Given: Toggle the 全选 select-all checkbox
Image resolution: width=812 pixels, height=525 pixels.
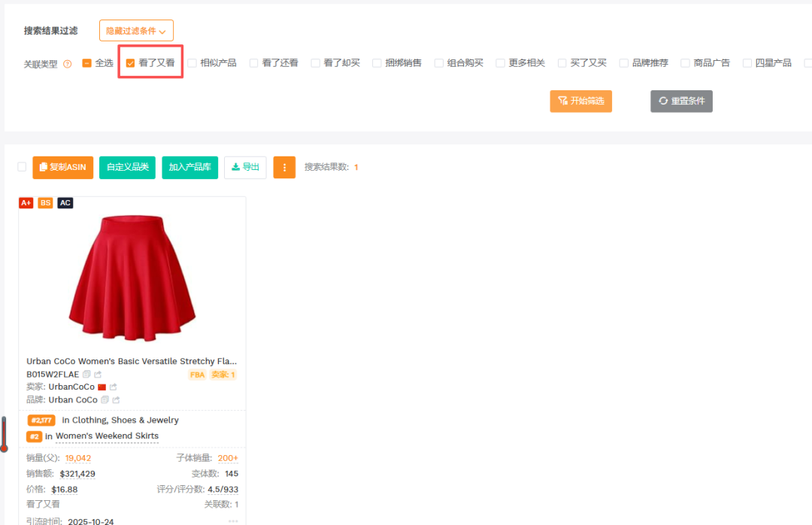Looking at the screenshot, I should click(x=88, y=63).
